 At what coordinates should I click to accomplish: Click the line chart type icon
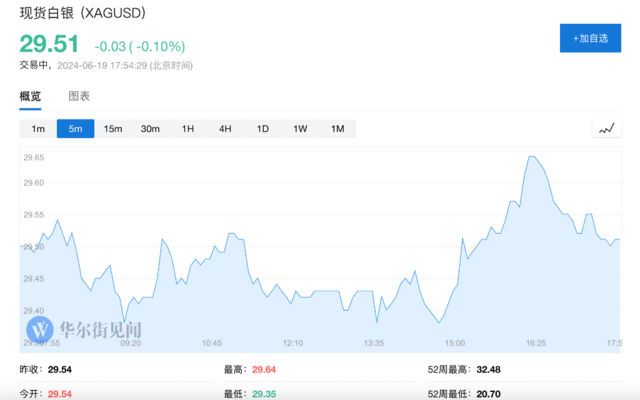point(606,128)
